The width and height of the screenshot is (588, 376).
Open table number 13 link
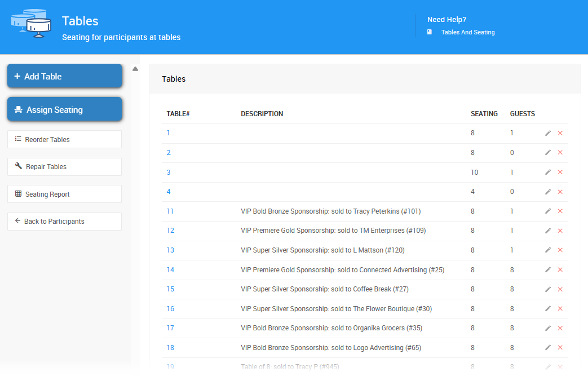pos(170,250)
